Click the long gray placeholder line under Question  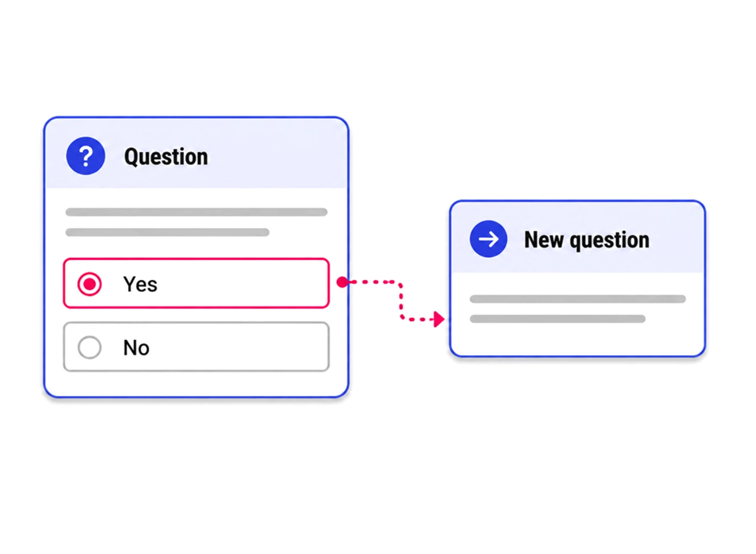pyautogui.click(x=196, y=212)
